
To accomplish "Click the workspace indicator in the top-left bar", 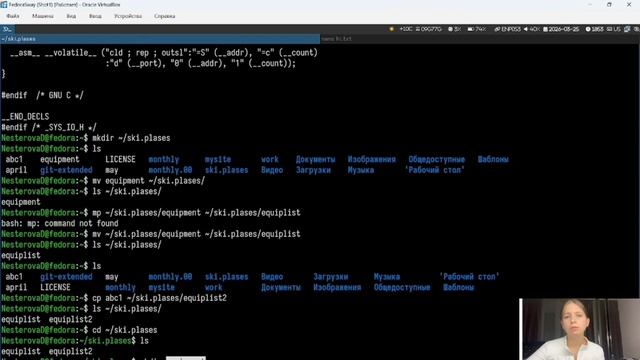I will click(7, 29).
